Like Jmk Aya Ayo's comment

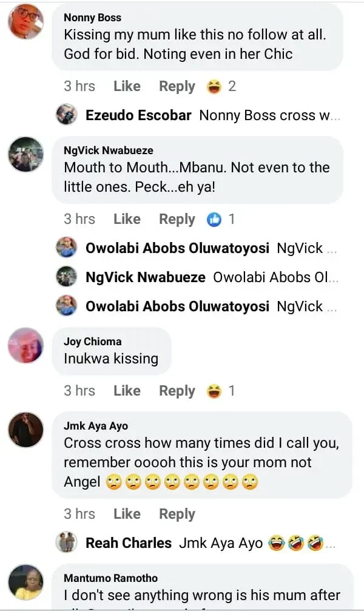point(127,515)
